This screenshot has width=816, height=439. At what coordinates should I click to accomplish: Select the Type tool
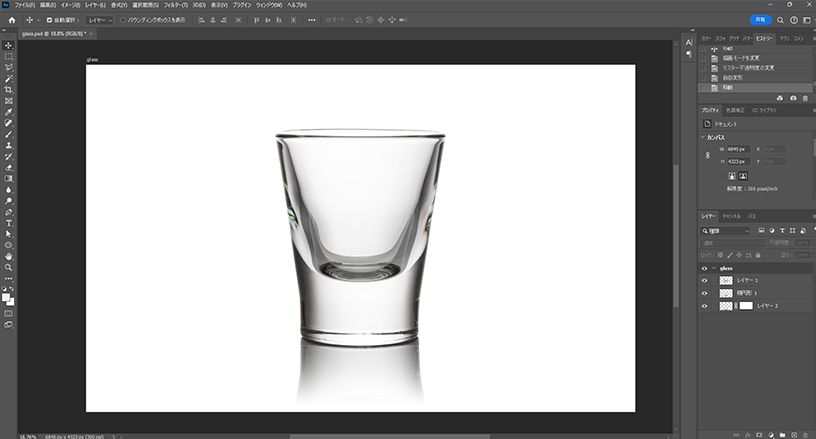(x=8, y=223)
